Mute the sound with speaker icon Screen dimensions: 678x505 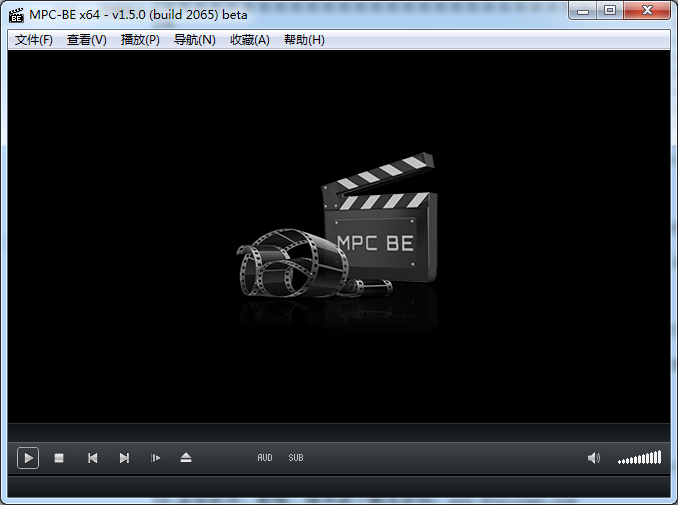pos(594,458)
